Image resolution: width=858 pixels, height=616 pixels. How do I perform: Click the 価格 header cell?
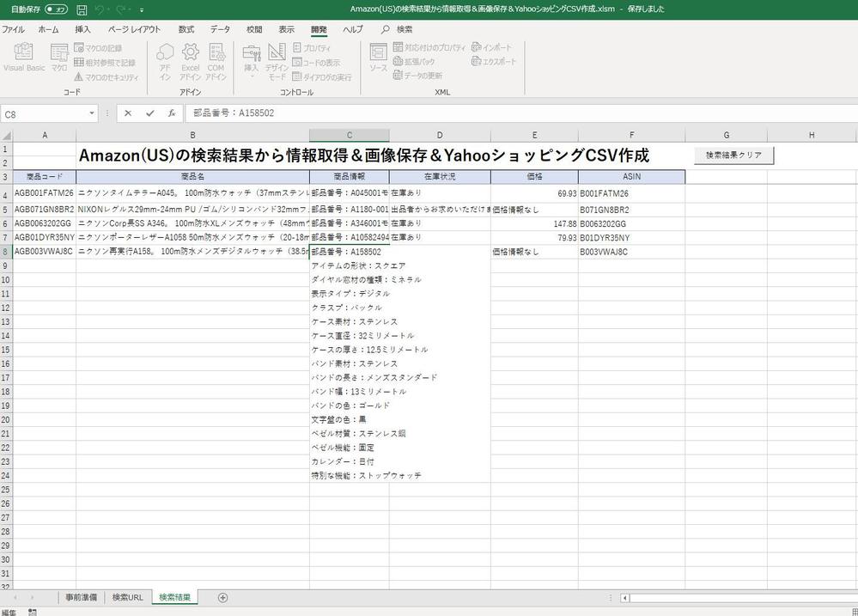[x=534, y=177]
